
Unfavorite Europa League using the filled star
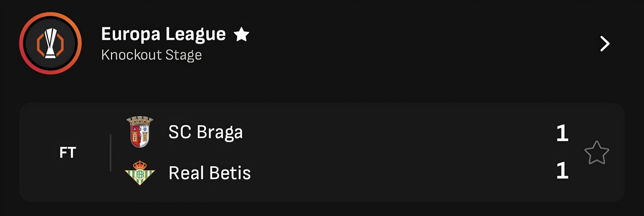241,34
